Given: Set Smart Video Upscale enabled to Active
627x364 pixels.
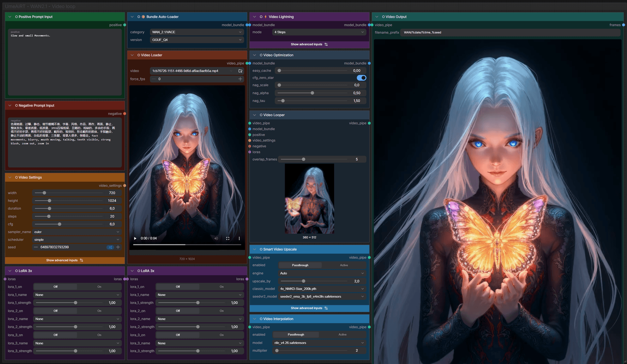Looking at the screenshot, I should pyautogui.click(x=344, y=265).
